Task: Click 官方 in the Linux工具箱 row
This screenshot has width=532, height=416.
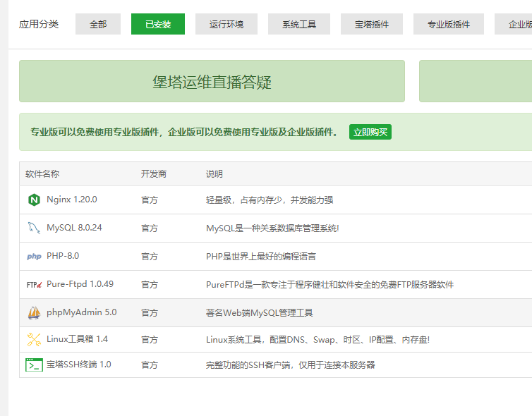Action: (150, 339)
